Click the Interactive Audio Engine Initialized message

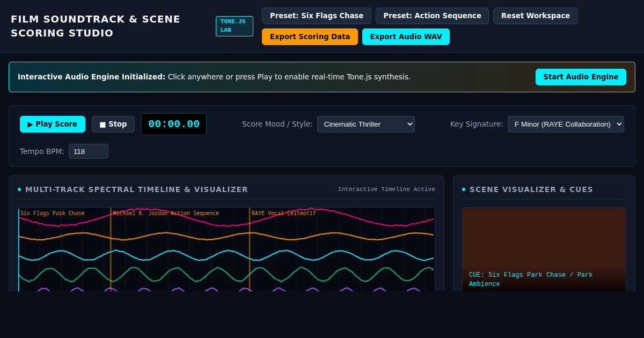pos(214,77)
